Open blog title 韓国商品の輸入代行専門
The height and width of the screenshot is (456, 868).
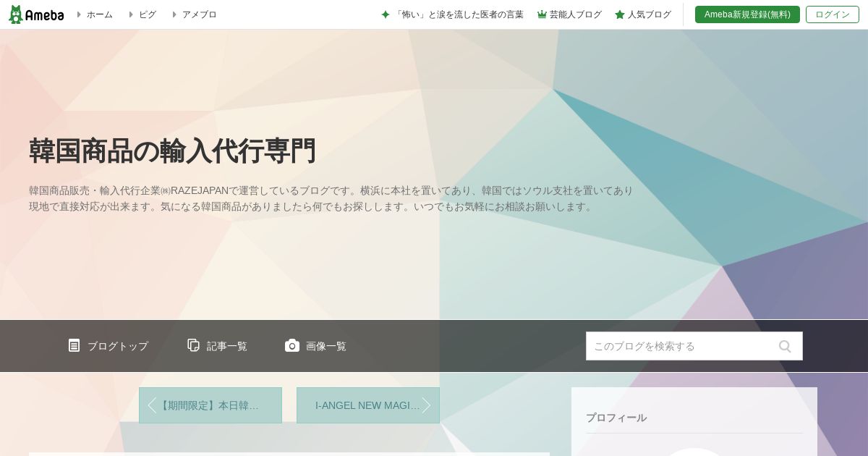(x=172, y=151)
